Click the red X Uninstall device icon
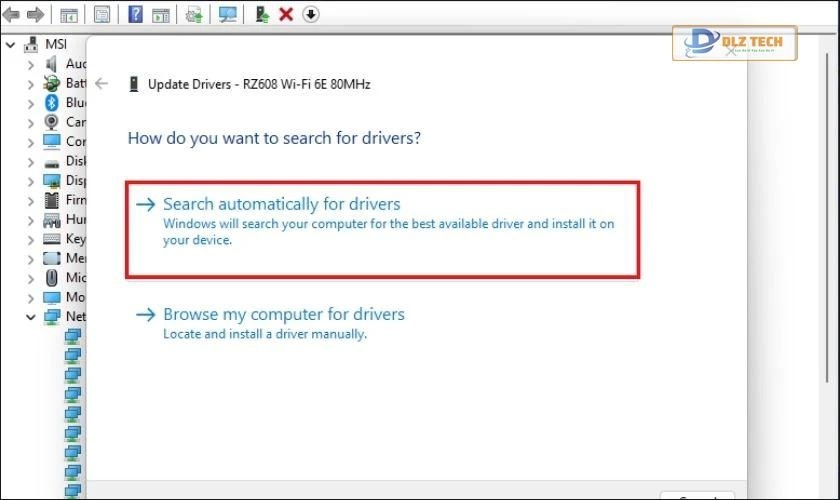840x500 pixels. point(286,14)
